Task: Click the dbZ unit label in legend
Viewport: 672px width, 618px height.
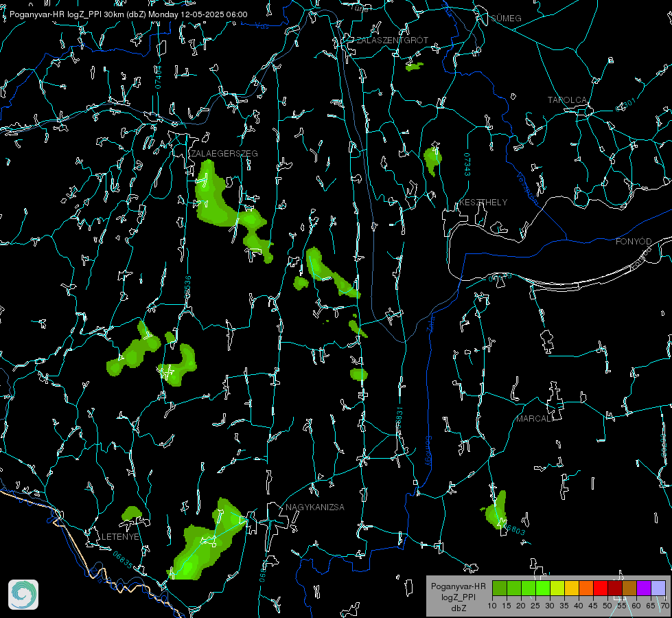Action: [459, 608]
